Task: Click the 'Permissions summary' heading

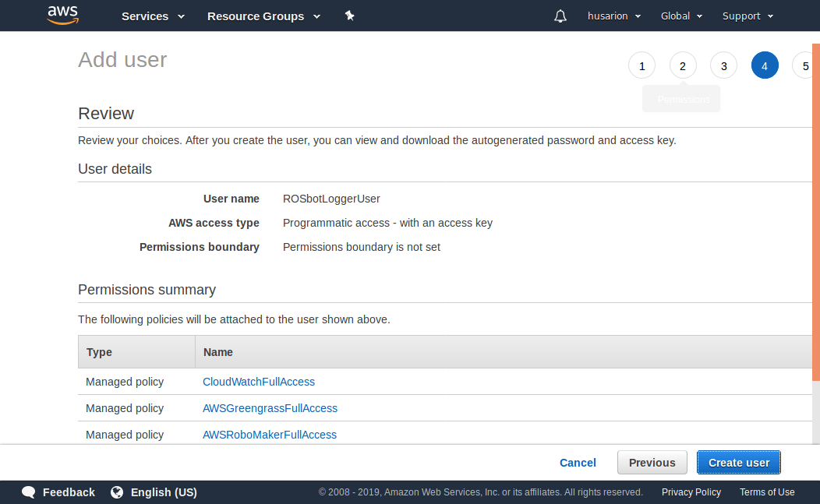Action: 147,290
